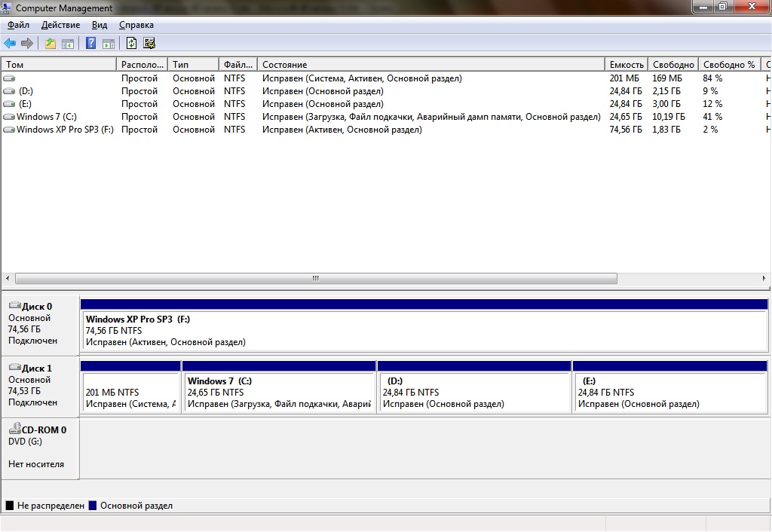Click free space cell 10,19 ГБ

pos(669,117)
